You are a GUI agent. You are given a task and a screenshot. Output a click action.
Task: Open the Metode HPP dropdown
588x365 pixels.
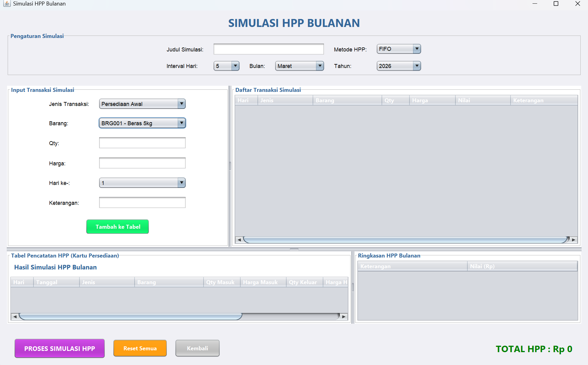click(x=416, y=49)
